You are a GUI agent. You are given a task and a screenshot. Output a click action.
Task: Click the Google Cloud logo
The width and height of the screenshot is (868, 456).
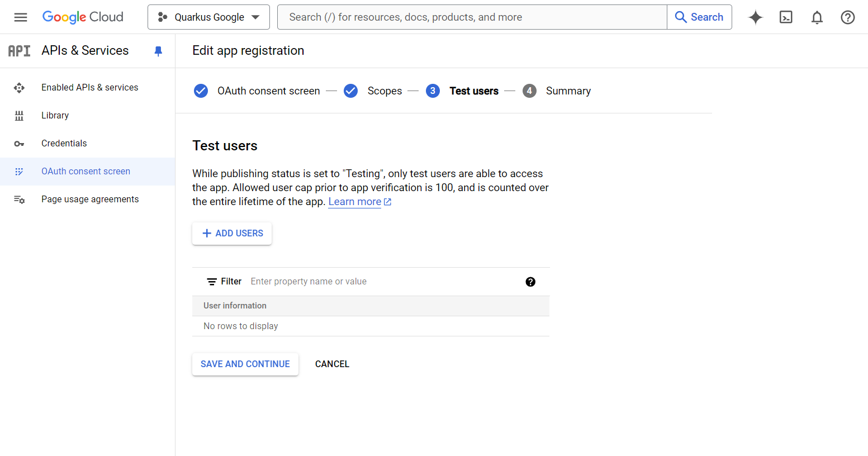click(x=83, y=17)
